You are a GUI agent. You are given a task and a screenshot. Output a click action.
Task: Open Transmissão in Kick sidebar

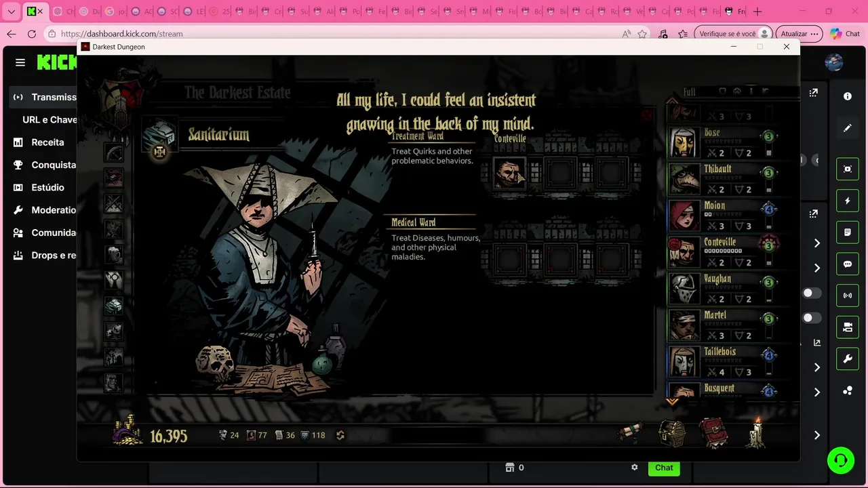tap(44, 97)
